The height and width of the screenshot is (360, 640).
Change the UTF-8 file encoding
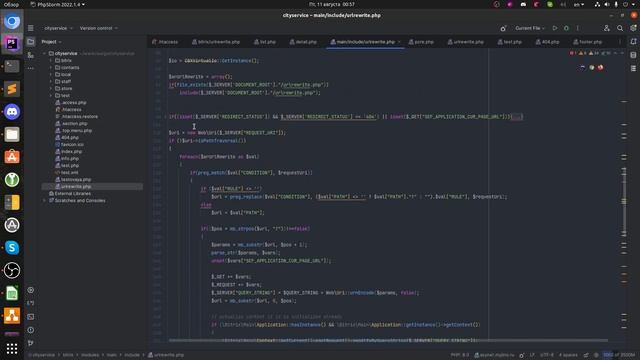(x=547, y=355)
